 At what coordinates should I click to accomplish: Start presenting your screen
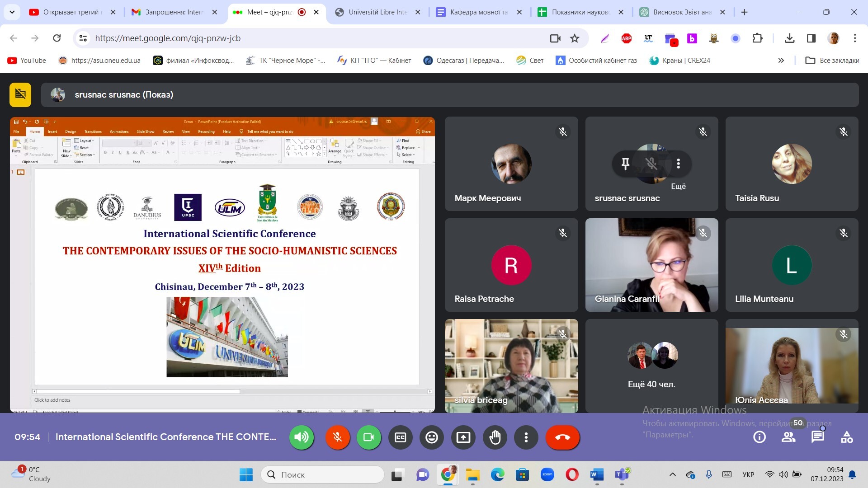[463, 437]
